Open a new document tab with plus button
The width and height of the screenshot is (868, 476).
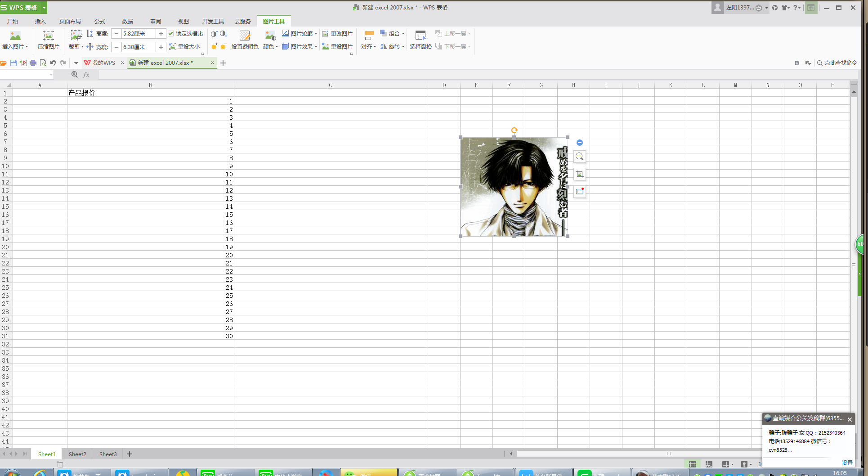tap(223, 63)
